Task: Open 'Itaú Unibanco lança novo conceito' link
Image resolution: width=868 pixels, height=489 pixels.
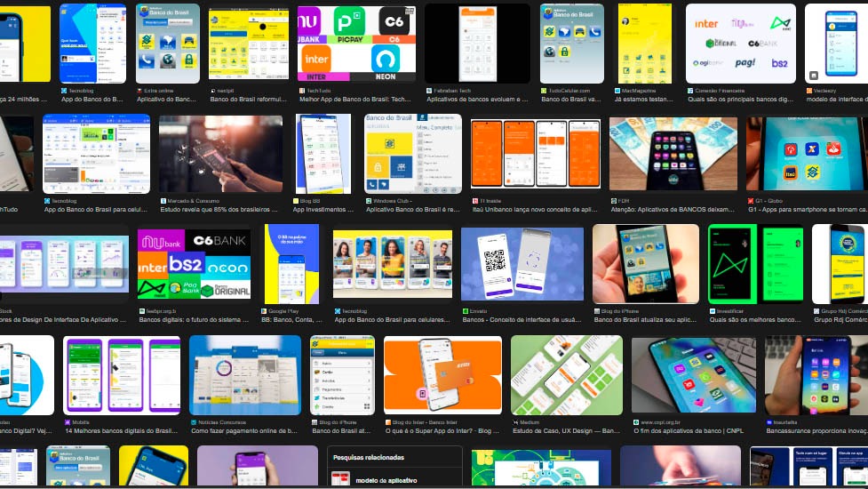Action: (x=535, y=209)
